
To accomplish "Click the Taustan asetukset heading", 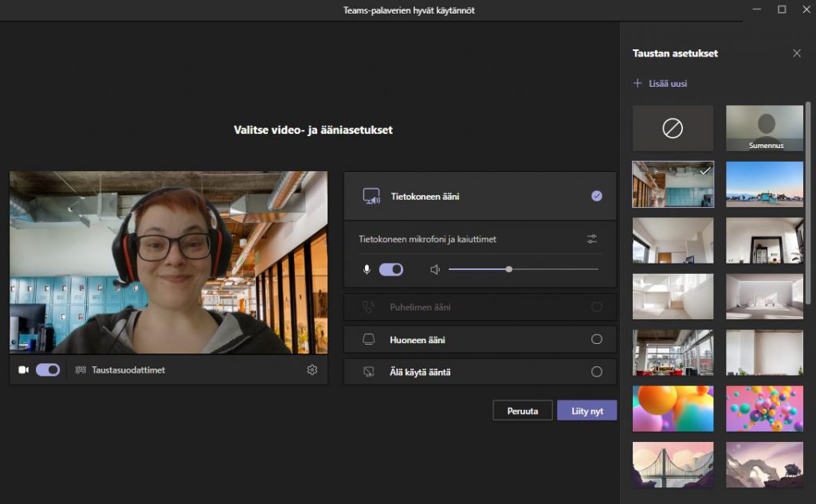I will point(675,53).
